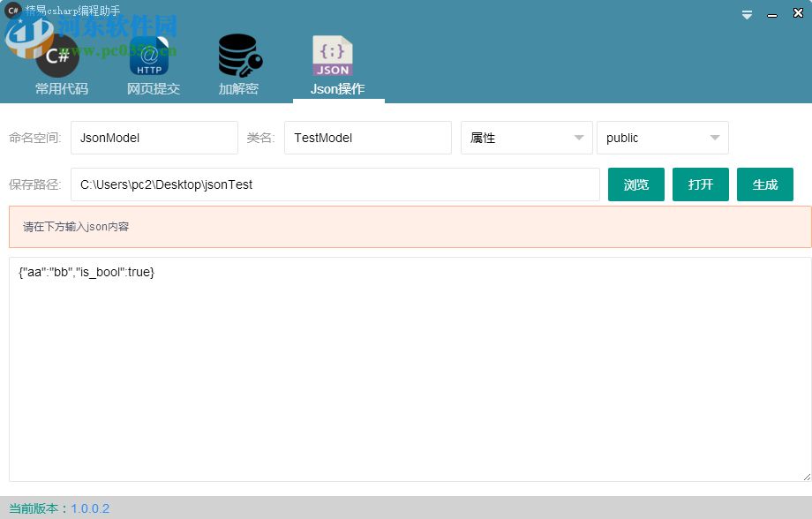
Task: Open the 加解密 database-key icon
Action: click(x=238, y=55)
